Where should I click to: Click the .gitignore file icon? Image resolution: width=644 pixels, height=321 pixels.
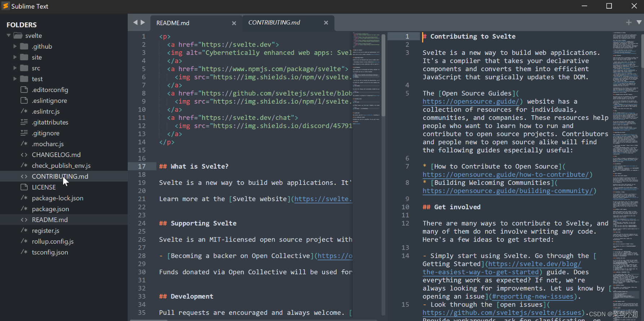click(24, 133)
